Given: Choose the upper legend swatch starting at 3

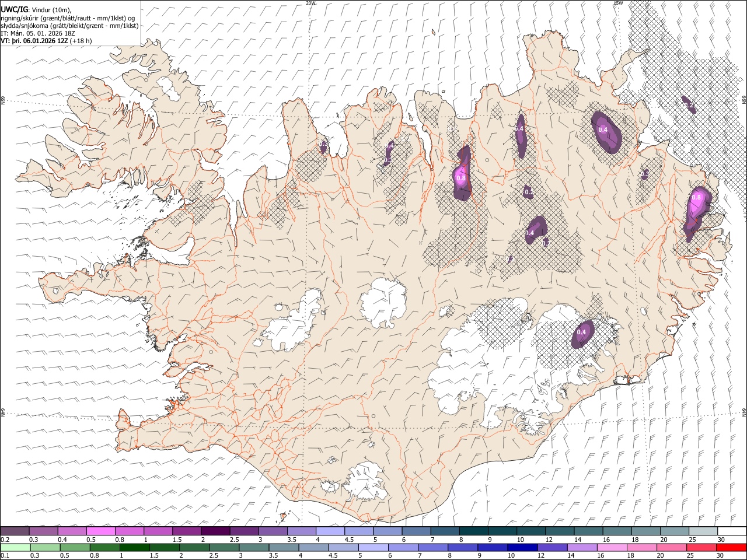Looking at the screenshot, I should point(273,531).
